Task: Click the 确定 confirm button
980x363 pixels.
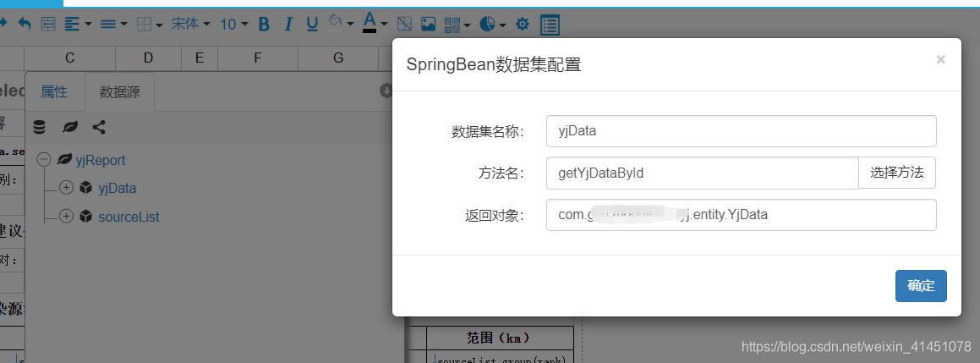Action: tap(921, 286)
